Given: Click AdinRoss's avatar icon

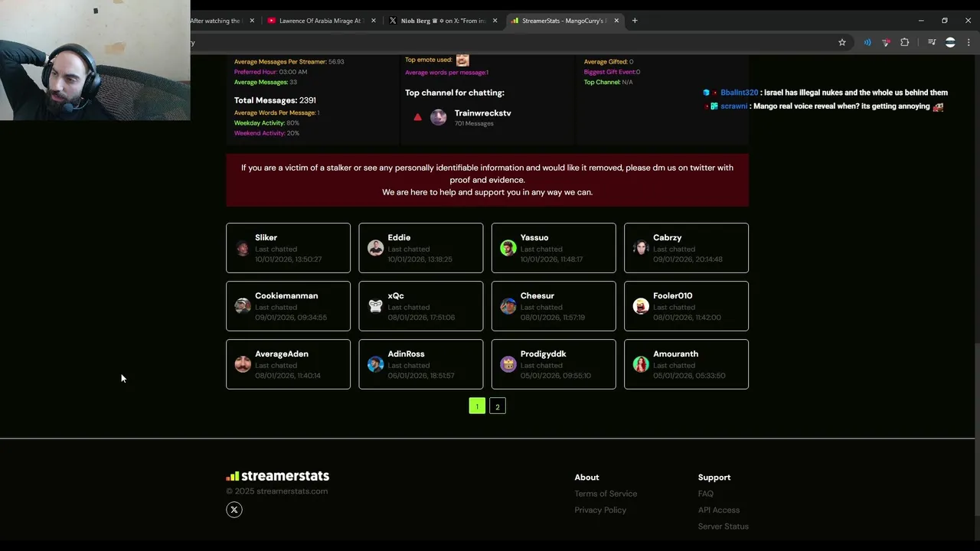Looking at the screenshot, I should 375,364.
